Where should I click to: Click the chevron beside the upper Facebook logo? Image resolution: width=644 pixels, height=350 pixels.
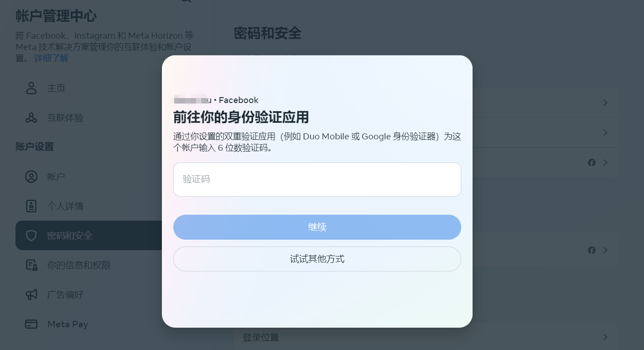pos(605,163)
